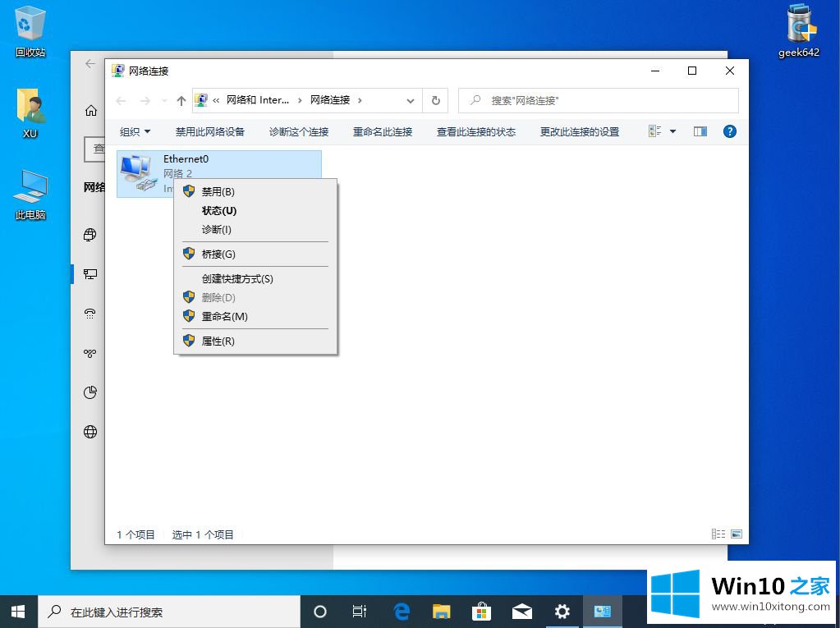Open File Explorer from taskbar
This screenshot has width=840, height=628.
click(x=442, y=612)
